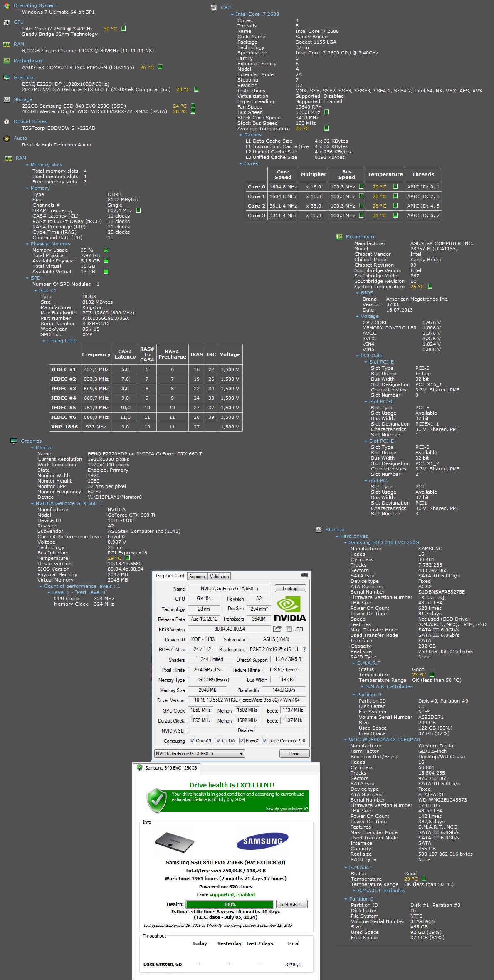Screen dimensions: 494x980
Task: Collapse the Cores node under CPU
Action: coord(240,164)
